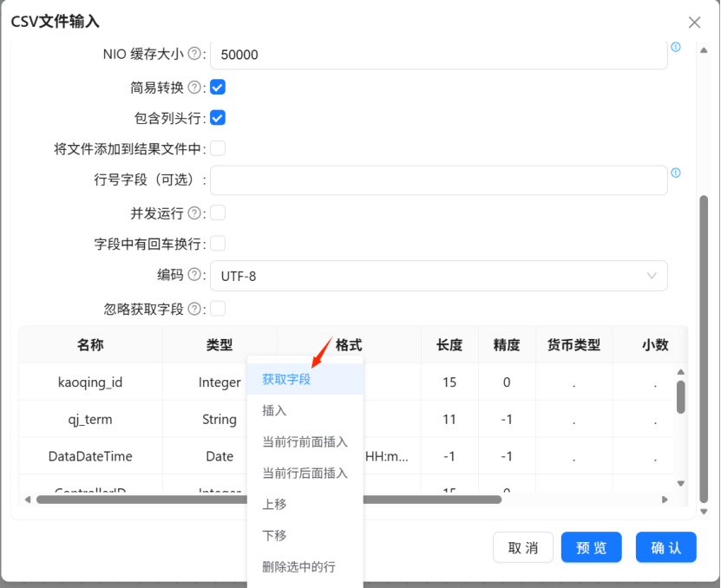The width and height of the screenshot is (721, 588).
Task: Focus the 行号字段（可选） input field
Action: pos(439,180)
